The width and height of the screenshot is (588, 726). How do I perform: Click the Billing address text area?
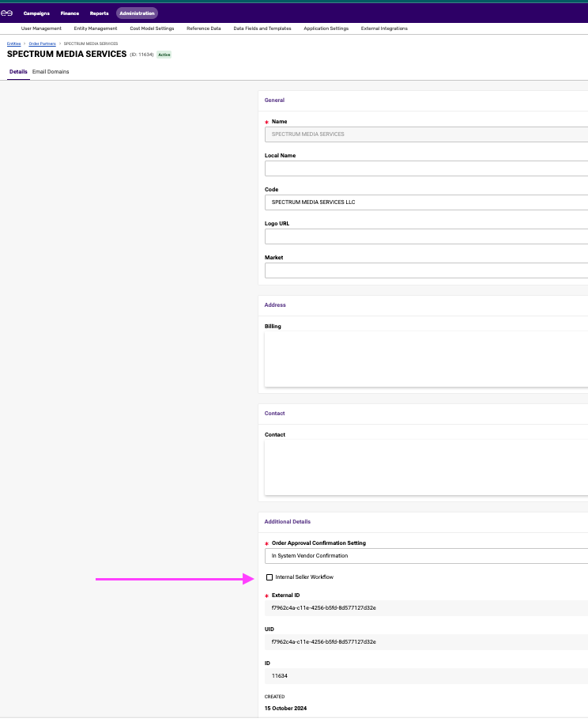pos(426,359)
